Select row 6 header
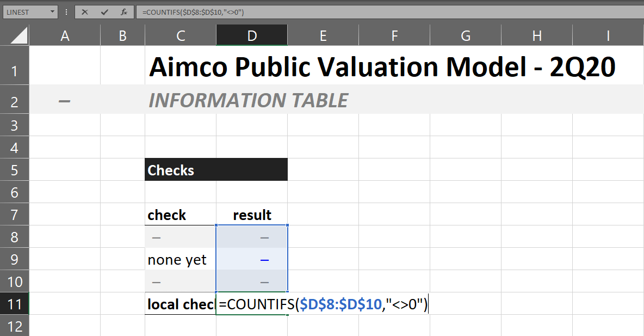Screen dimensions: 644x336 click(14, 192)
